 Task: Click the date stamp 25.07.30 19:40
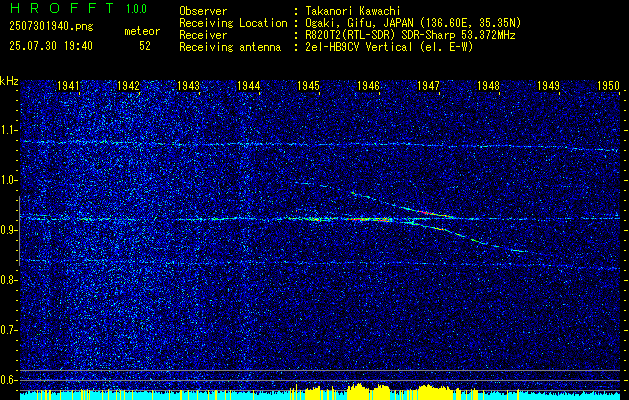coord(51,46)
